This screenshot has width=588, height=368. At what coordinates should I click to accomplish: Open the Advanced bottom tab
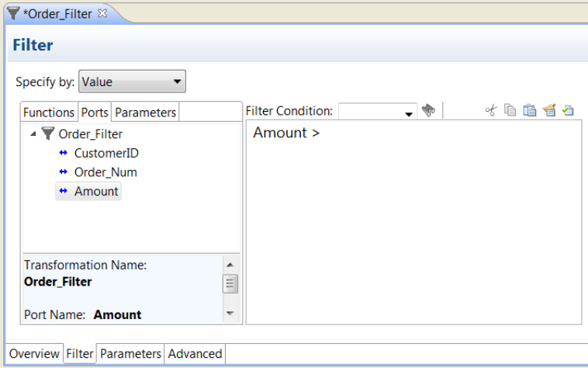coord(195,354)
